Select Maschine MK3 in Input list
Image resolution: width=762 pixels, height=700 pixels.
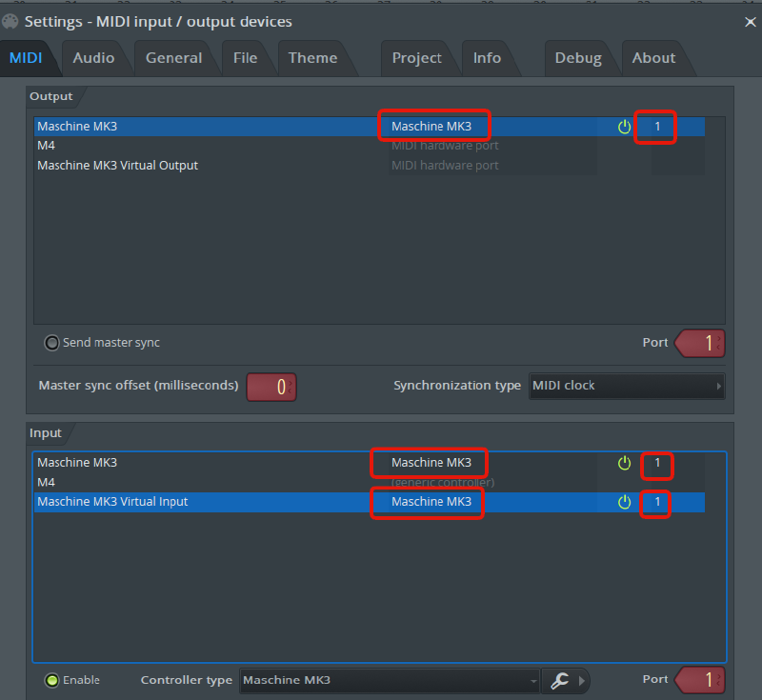pos(370,463)
